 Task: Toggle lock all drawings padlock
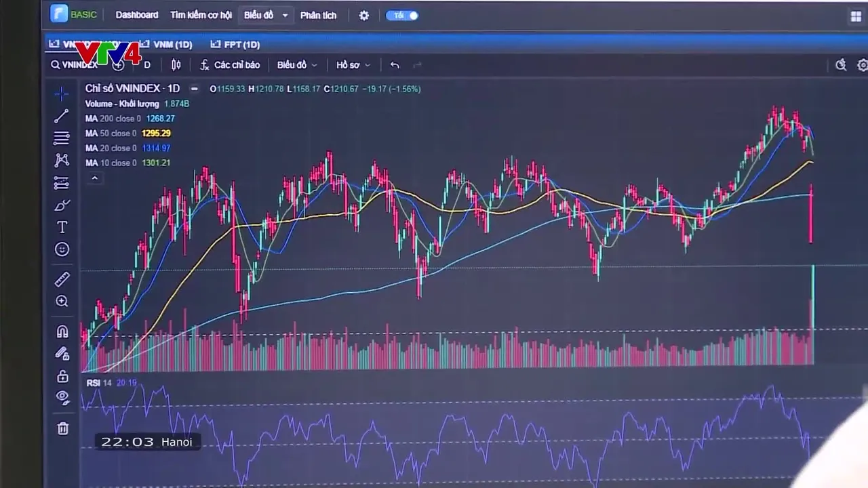pyautogui.click(x=62, y=375)
